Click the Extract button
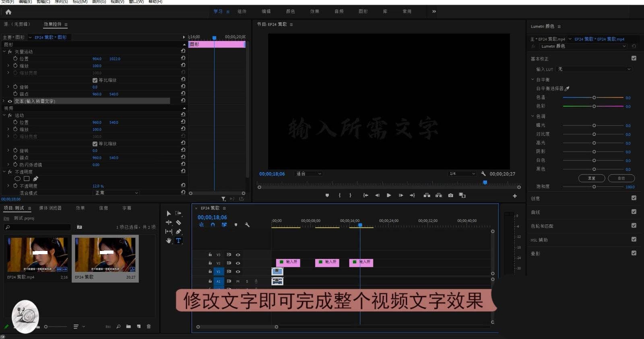 point(439,195)
